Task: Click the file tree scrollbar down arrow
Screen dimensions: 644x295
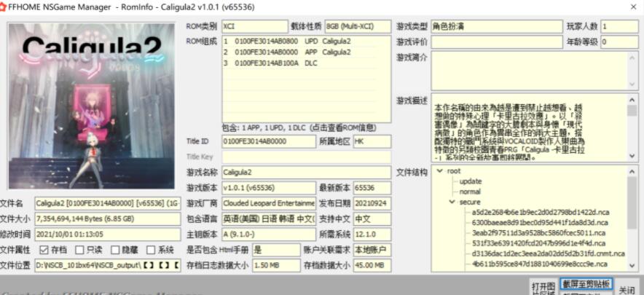Action: pos(632,267)
